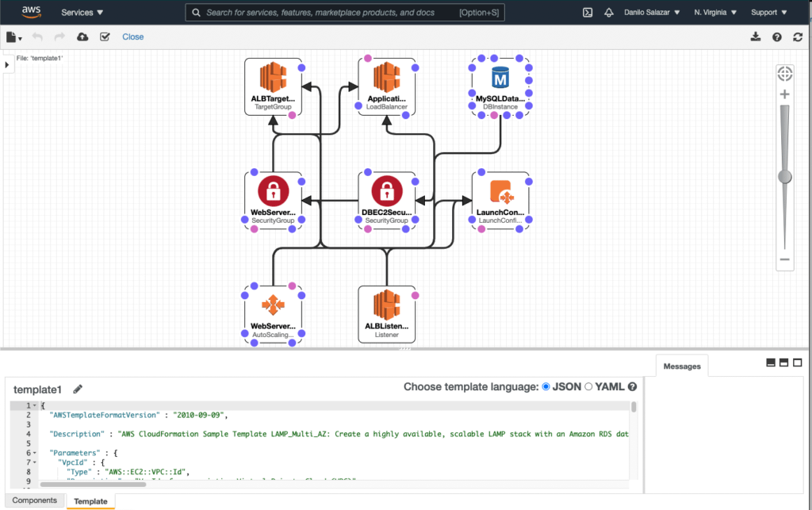This screenshot has width=812, height=510.
Task: Switch to the Template tab
Action: click(90, 501)
